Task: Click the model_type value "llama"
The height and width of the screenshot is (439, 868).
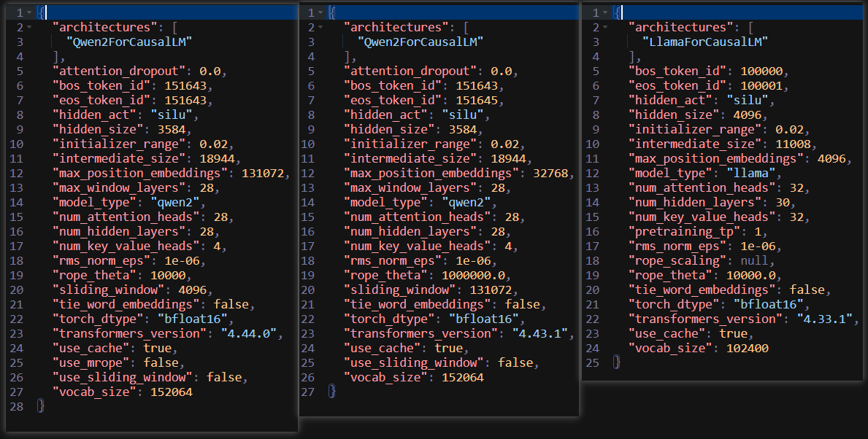Action: point(750,173)
